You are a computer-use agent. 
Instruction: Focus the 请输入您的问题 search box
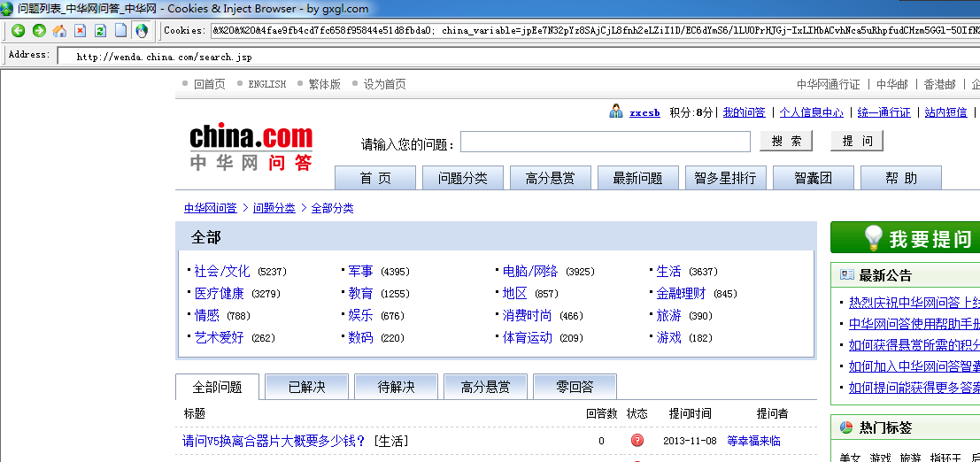605,142
